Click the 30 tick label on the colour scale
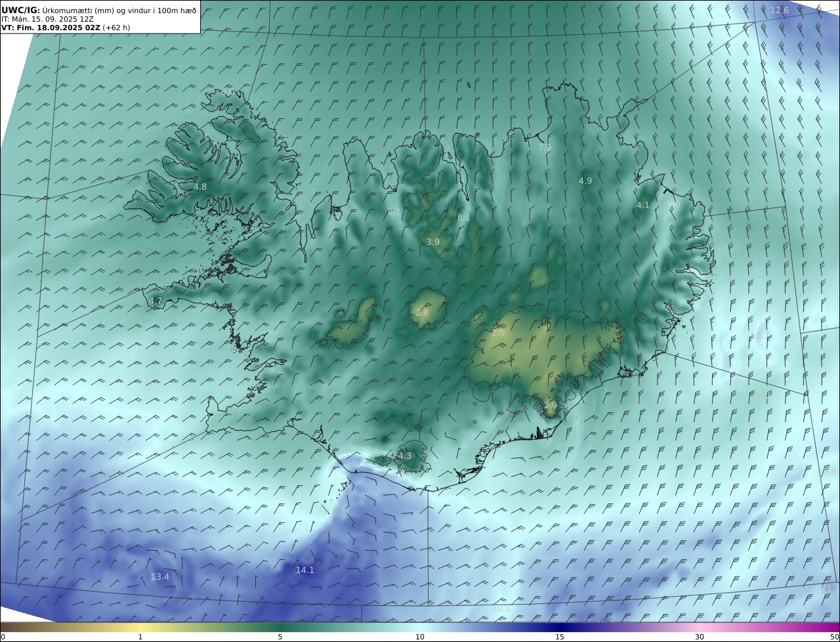 (x=700, y=637)
